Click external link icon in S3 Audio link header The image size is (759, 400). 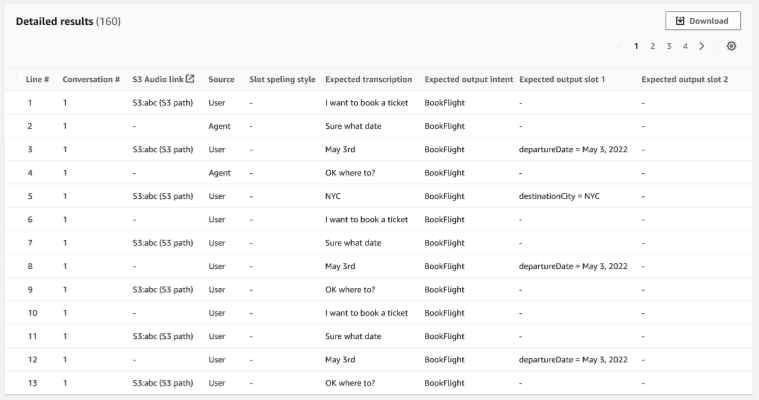[190, 79]
